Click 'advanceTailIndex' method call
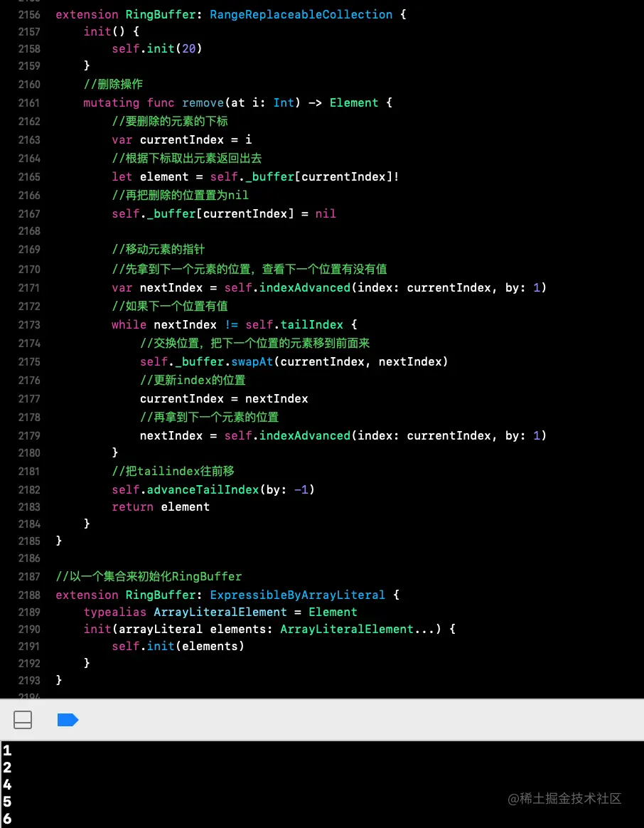 click(x=203, y=489)
